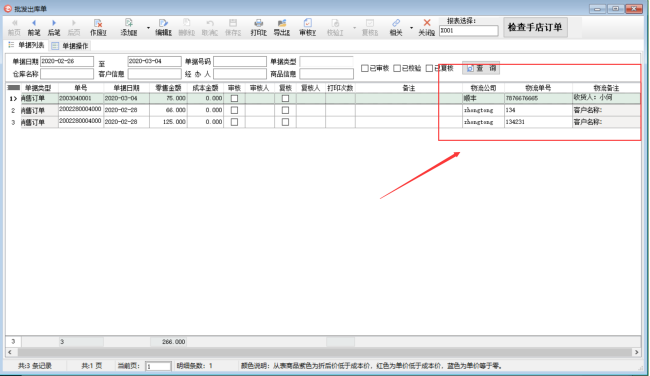Screen dimensions: 650x376
Task: Click the 检查手店订单 button
Action: click(535, 27)
